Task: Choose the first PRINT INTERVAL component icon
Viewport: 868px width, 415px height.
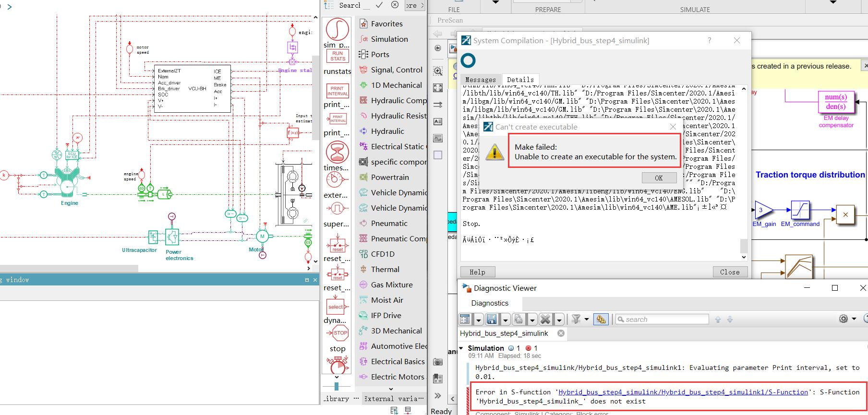Action: pyautogui.click(x=338, y=91)
